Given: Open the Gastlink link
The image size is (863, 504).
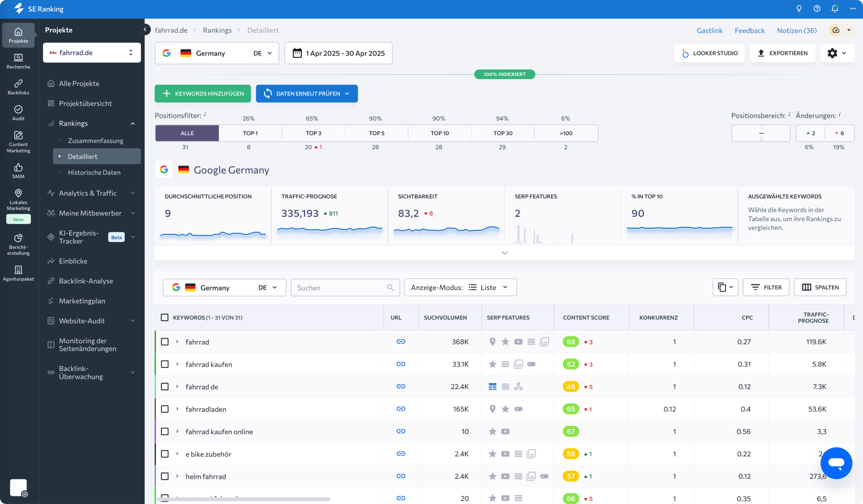Looking at the screenshot, I should [709, 30].
